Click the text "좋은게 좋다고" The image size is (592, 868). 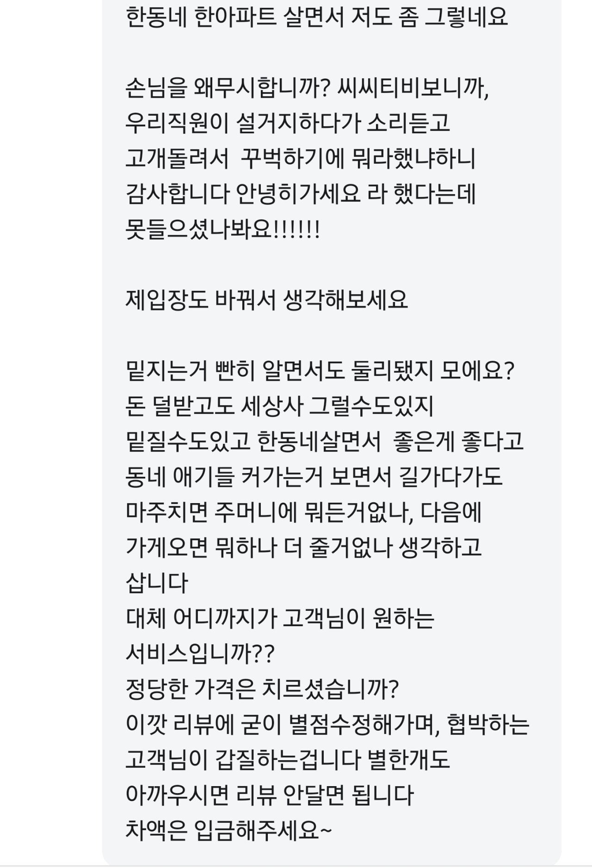458,442
